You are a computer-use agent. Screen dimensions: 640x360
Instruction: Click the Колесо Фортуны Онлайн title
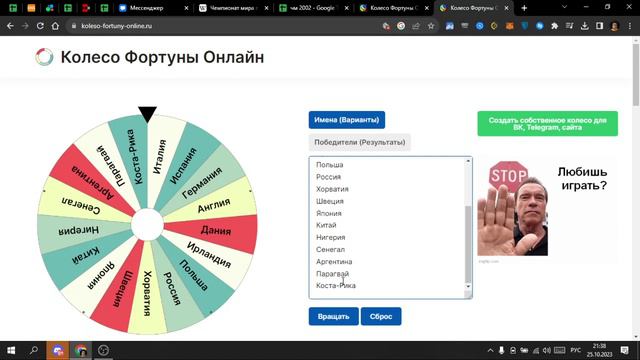coord(162,57)
